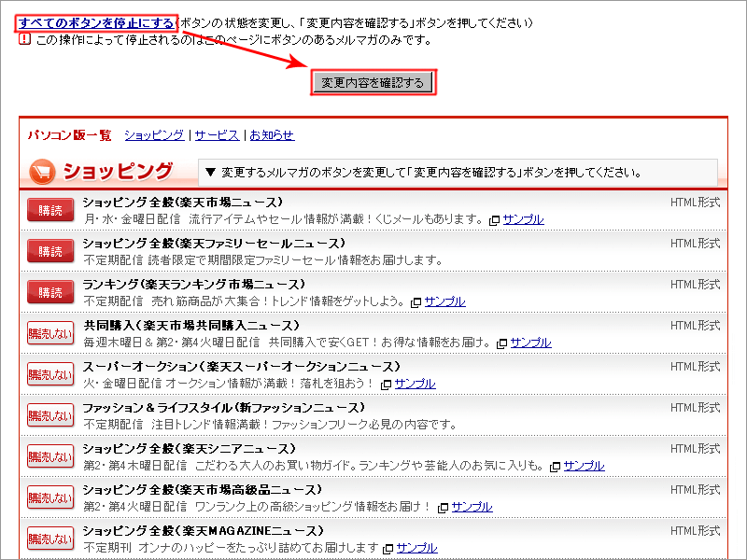The image size is (747, 560).
Task: Click popup icon beside 楽天シニアニュース sample
Action: pos(555,467)
